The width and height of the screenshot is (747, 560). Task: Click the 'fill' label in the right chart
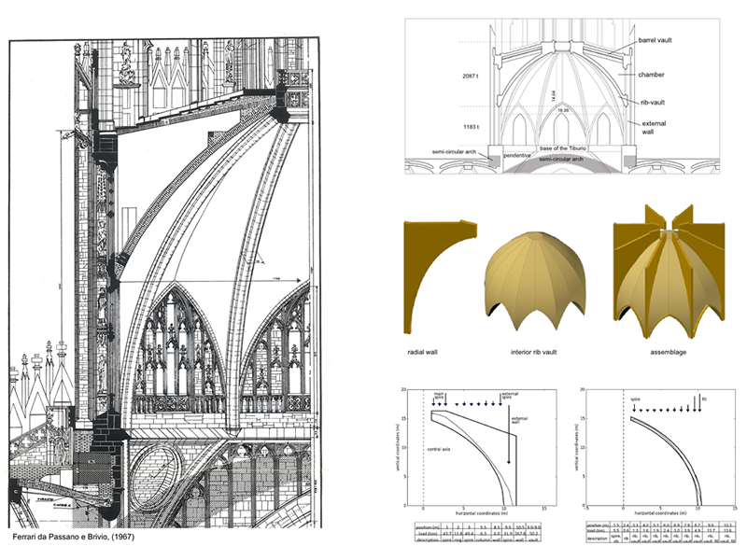(x=705, y=399)
